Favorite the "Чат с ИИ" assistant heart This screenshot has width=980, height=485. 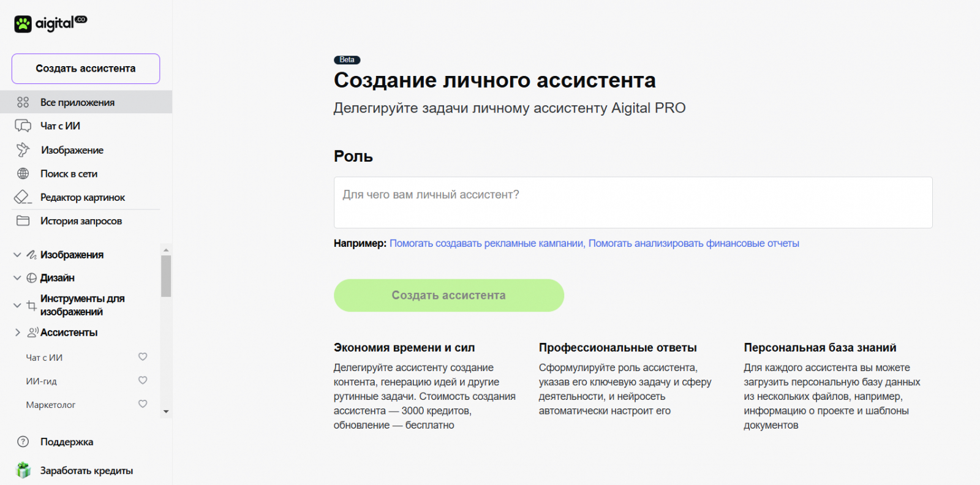(x=143, y=357)
